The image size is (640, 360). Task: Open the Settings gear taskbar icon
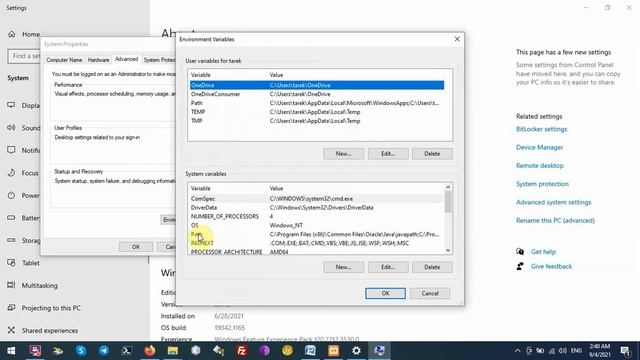click(356, 351)
